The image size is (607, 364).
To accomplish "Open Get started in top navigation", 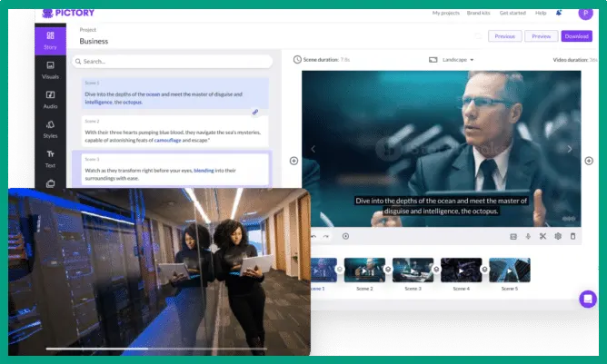I will [x=512, y=13].
